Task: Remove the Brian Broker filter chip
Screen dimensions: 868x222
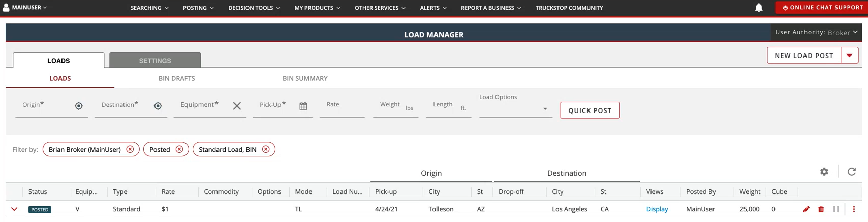Action: [130, 149]
